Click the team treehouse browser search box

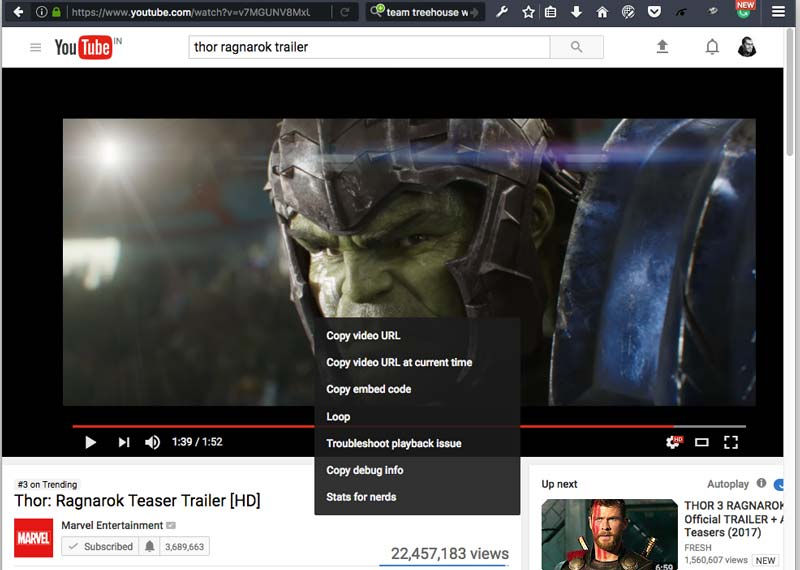(424, 12)
